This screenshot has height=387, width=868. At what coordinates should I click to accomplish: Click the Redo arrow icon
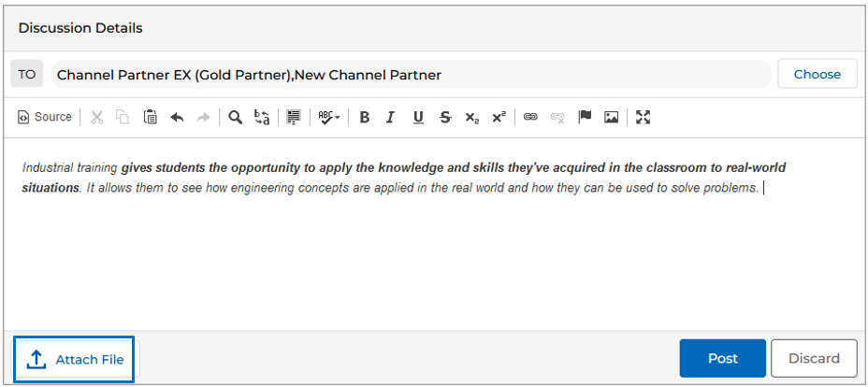click(204, 117)
